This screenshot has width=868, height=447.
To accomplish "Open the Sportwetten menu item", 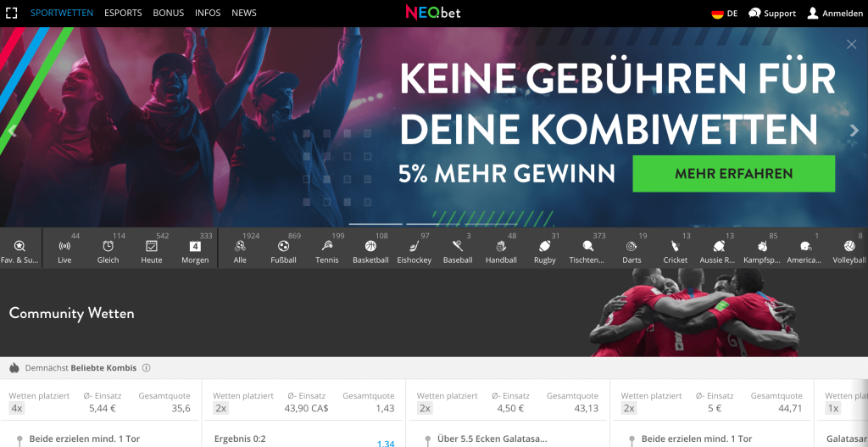I will coord(62,13).
